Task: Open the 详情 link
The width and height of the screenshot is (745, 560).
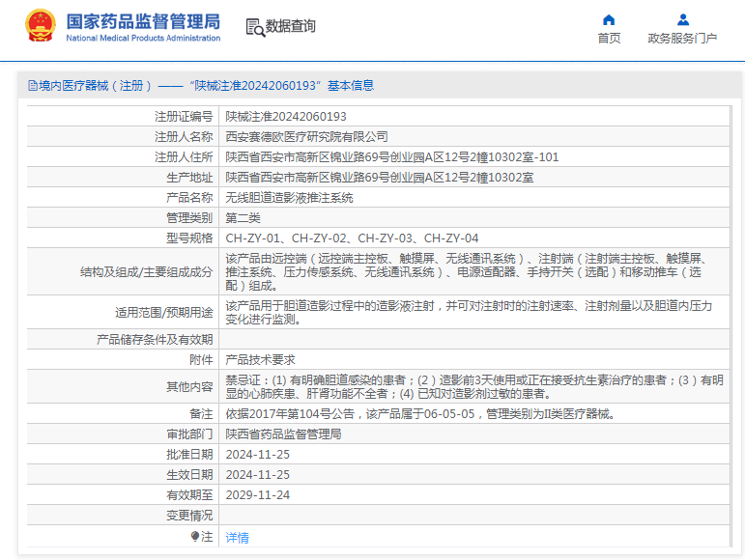Action: coord(237,537)
